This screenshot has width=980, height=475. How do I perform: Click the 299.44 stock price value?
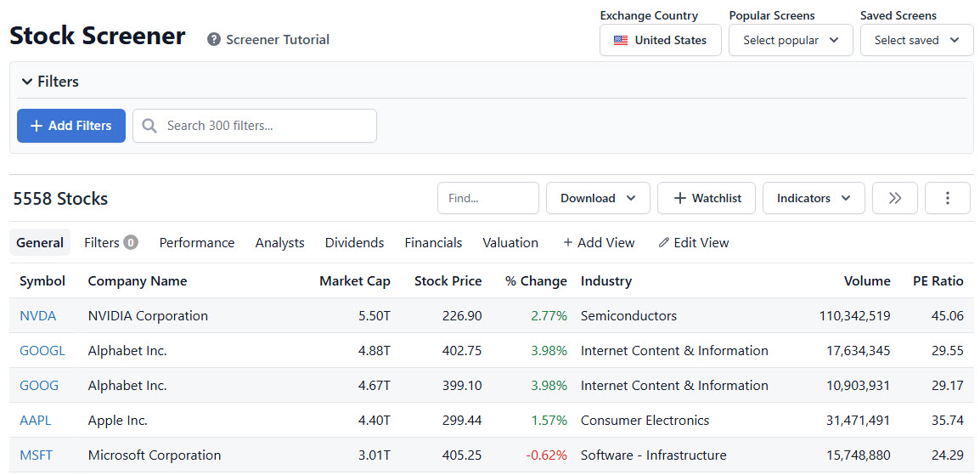(462, 421)
